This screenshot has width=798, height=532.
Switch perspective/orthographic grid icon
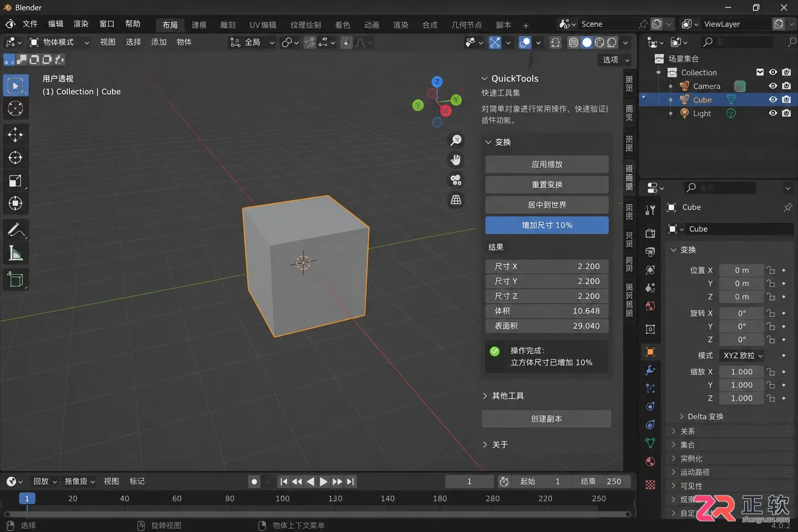(456, 200)
